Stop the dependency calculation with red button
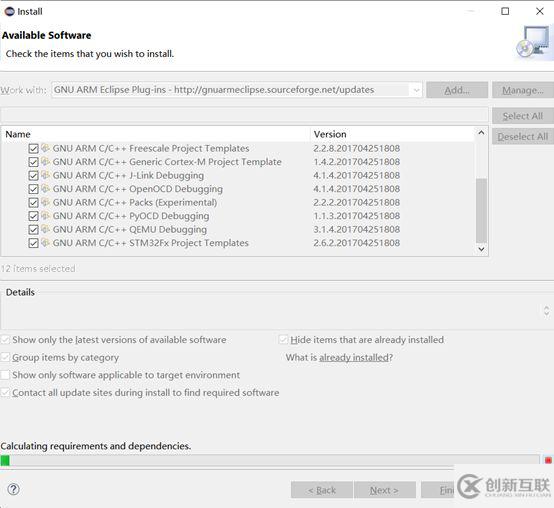554x508 pixels. point(548,460)
